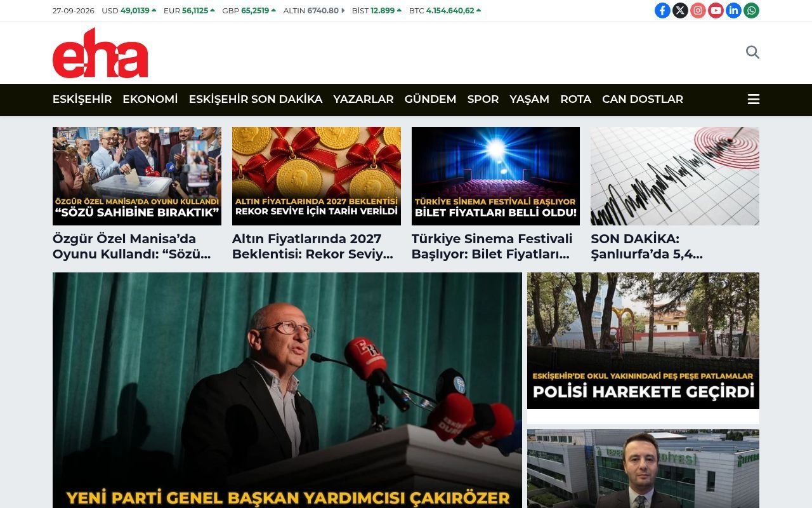Image resolution: width=812 pixels, height=508 pixels.
Task: Open the X (Twitter) social icon
Action: 680,10
